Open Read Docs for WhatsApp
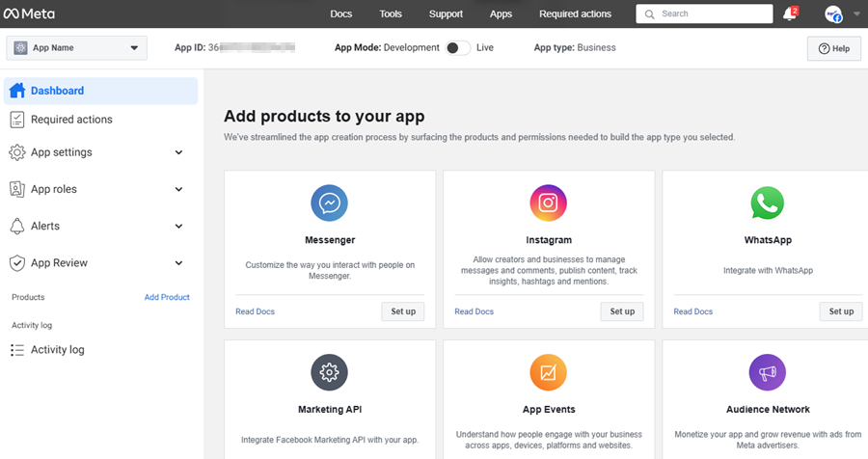 click(693, 311)
